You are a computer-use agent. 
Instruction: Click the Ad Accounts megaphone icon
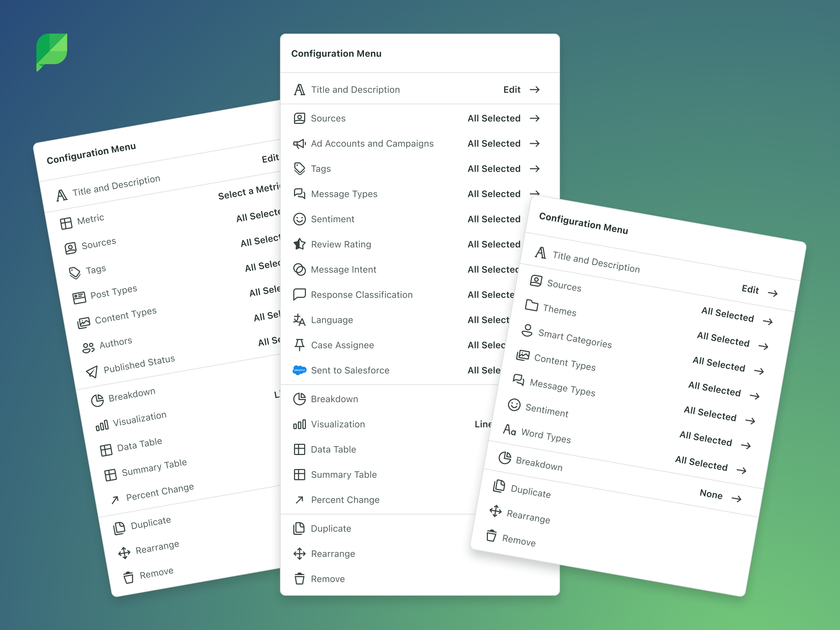[299, 143]
